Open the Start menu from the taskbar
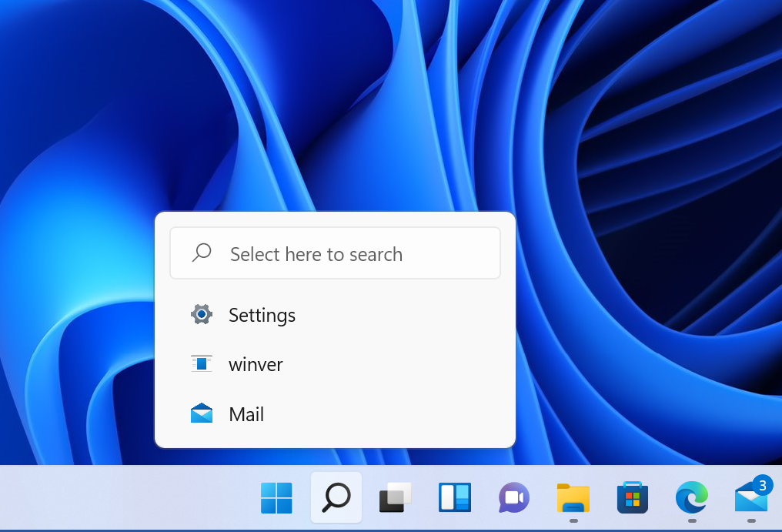Viewport: 782px width, 532px height. click(x=276, y=498)
